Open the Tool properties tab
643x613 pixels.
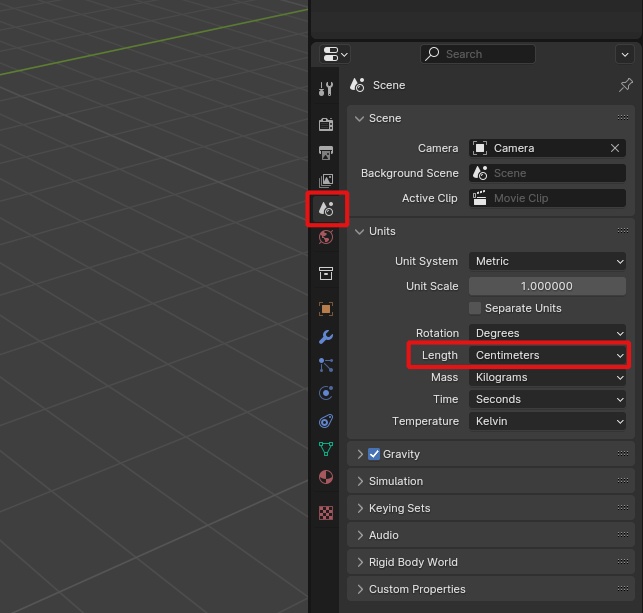click(x=326, y=89)
